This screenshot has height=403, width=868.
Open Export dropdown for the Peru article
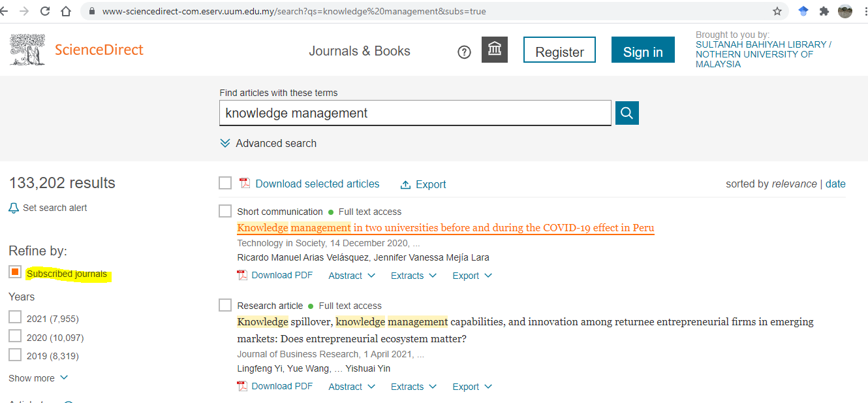[x=473, y=276]
